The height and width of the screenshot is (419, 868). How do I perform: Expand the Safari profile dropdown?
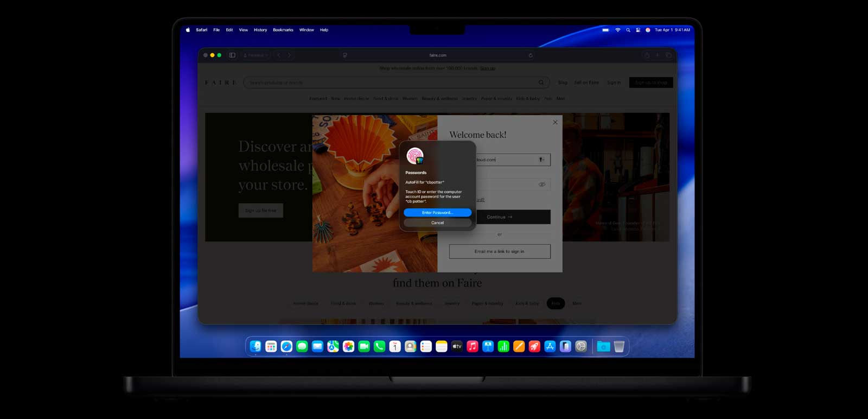click(x=256, y=55)
